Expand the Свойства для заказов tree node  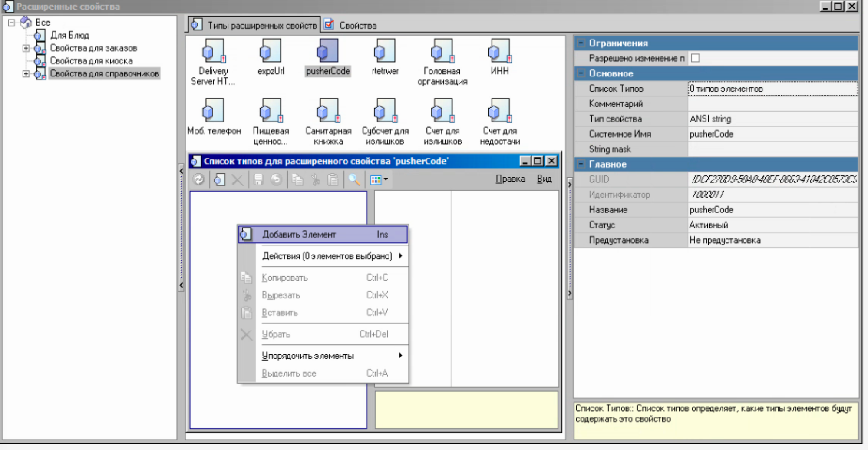point(26,48)
